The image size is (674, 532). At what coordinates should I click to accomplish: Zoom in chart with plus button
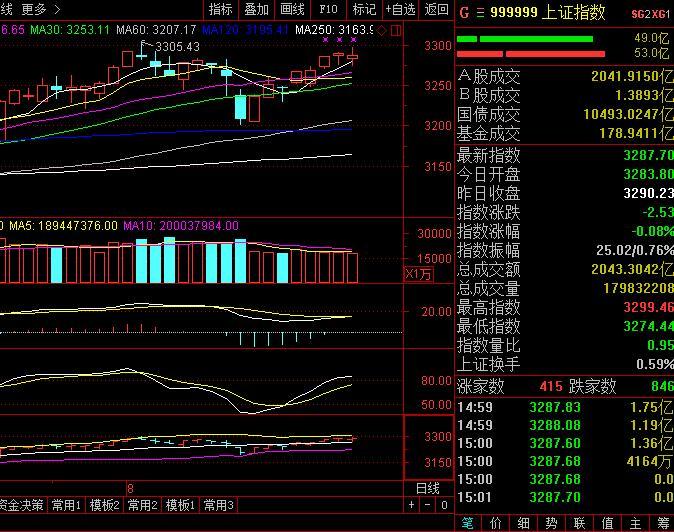click(412, 506)
